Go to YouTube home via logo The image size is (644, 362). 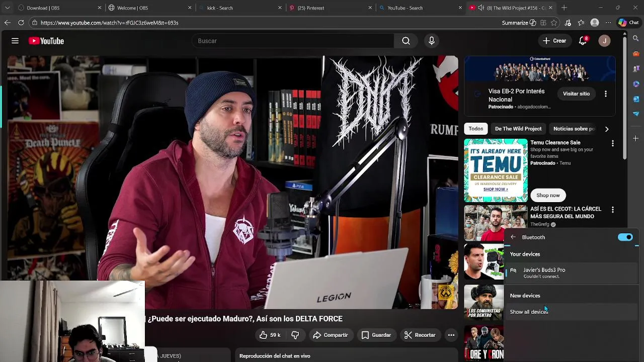point(46,41)
